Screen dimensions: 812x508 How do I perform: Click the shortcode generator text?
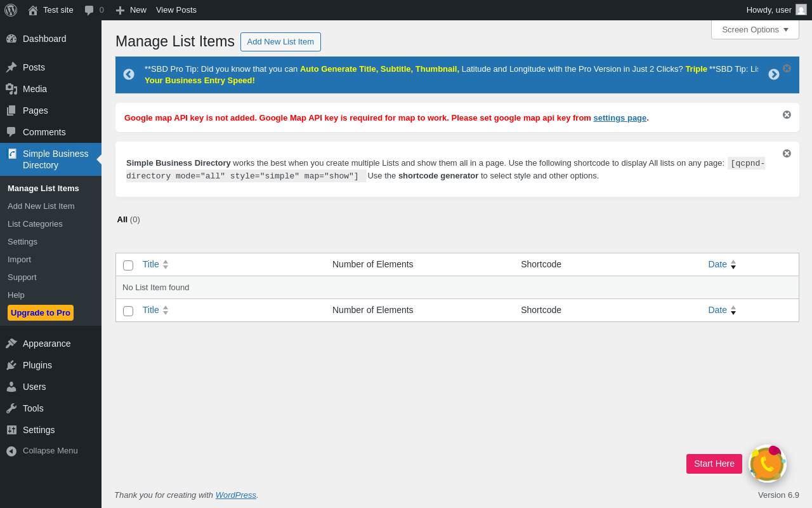click(x=438, y=175)
